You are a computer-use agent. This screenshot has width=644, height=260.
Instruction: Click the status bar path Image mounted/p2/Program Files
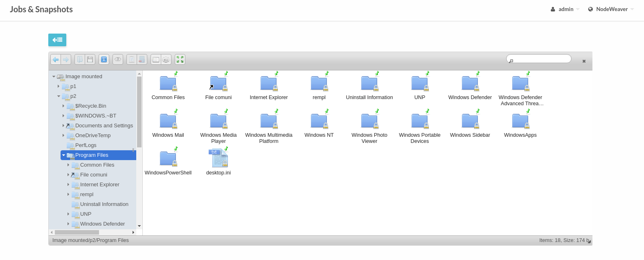[90, 240]
